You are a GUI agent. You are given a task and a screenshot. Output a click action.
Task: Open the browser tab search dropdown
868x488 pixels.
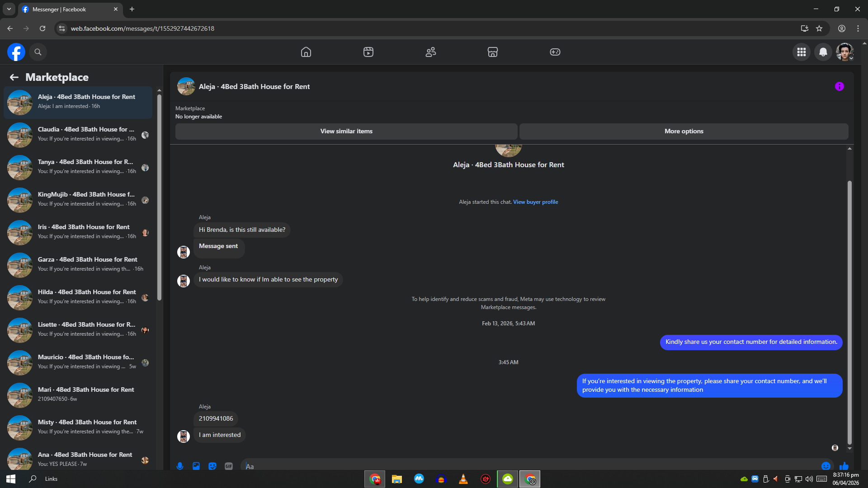click(9, 9)
